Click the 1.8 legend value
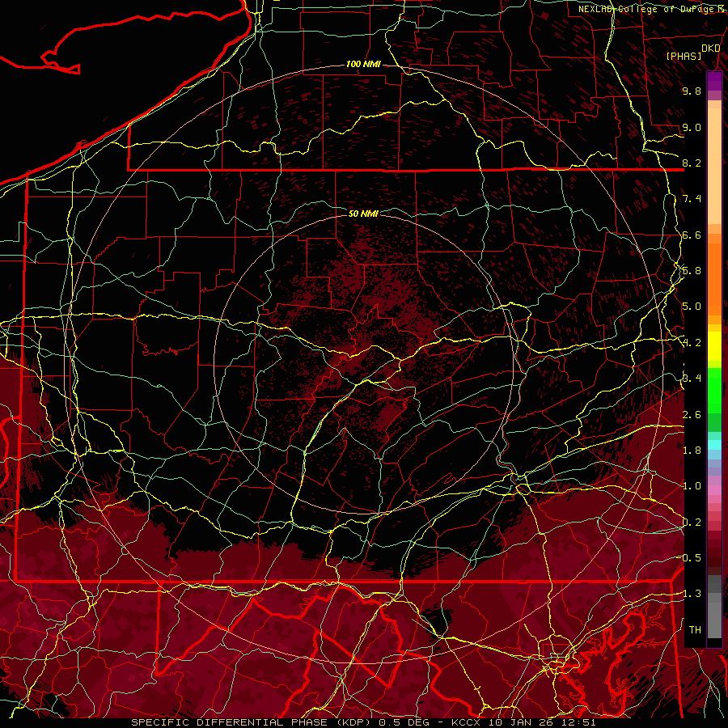The image size is (728, 728). coord(692,451)
